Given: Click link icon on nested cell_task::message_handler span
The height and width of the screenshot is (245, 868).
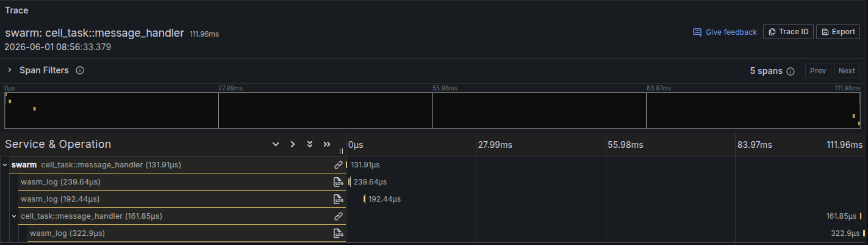Looking at the screenshot, I should [x=339, y=216].
